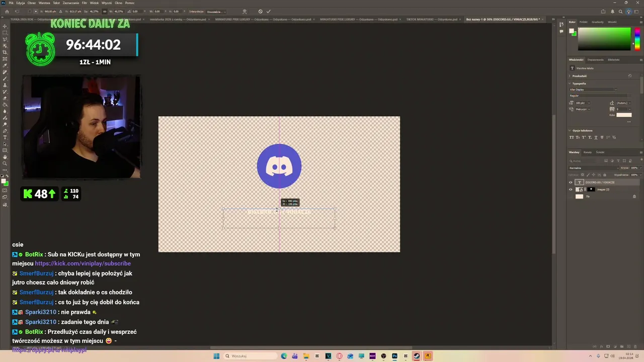Open Steam from the taskbar
Image resolution: width=644 pixels, height=362 pixels.
[x=417, y=356]
